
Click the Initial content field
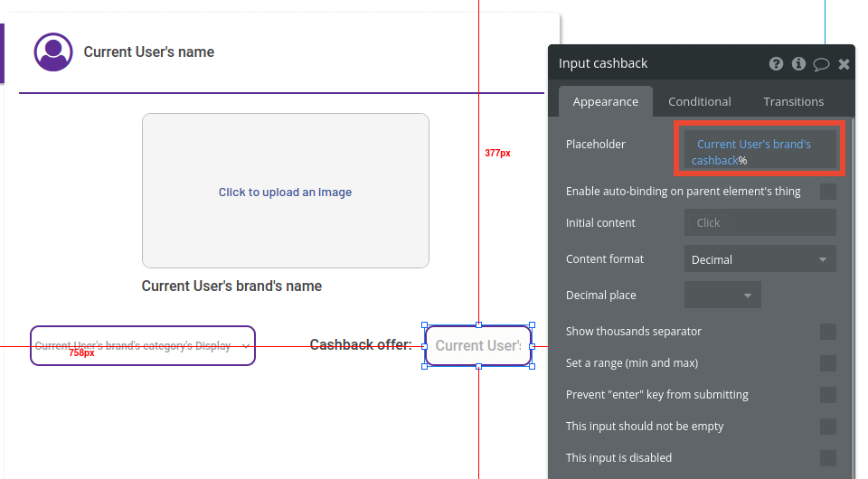[760, 222]
